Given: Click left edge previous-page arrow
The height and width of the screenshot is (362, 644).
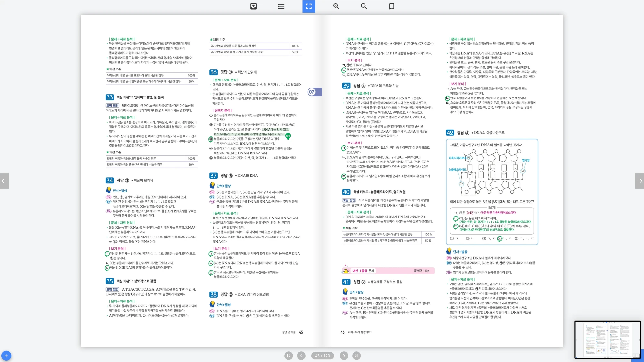Looking at the screenshot, I should pos(4,181).
